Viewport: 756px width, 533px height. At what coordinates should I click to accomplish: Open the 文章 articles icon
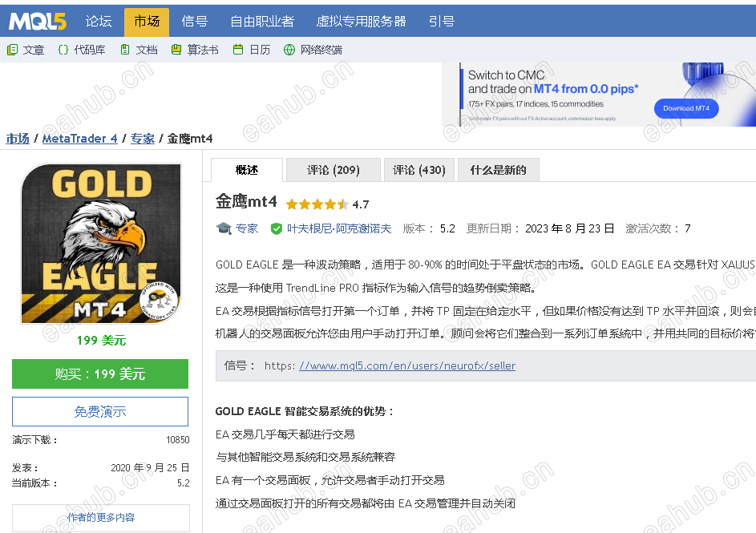coord(13,50)
